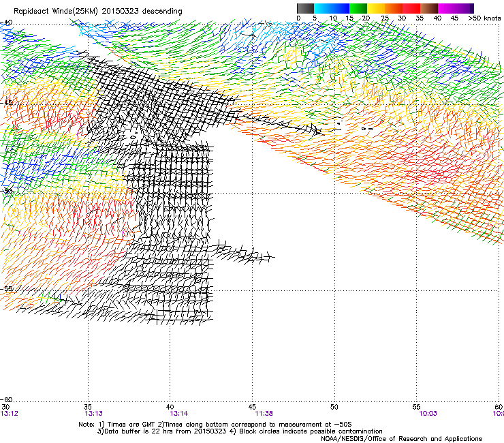Click the 'NOAA/NESDIS/Office of Research and Applications' credit
This screenshot has width=504, height=443.
[401, 439]
